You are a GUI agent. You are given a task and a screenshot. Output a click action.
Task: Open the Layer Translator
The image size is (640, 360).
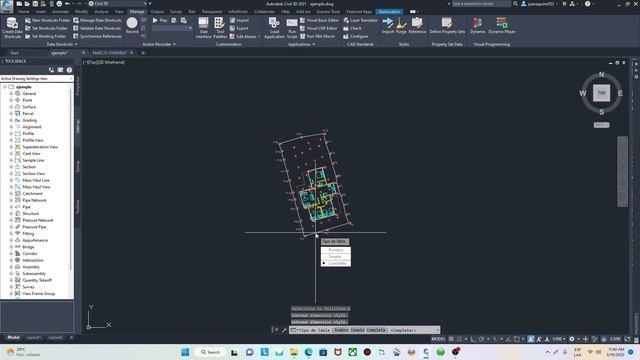click(x=360, y=20)
